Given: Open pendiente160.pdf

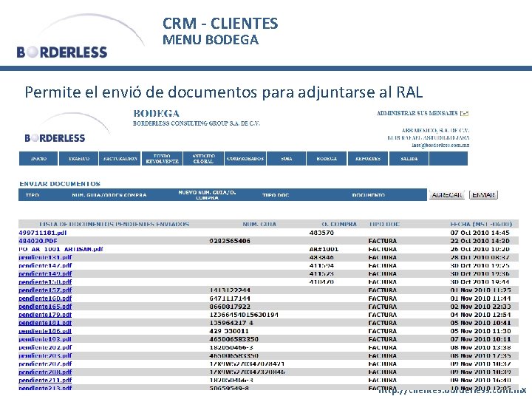Looking at the screenshot, I should (x=45, y=299).
